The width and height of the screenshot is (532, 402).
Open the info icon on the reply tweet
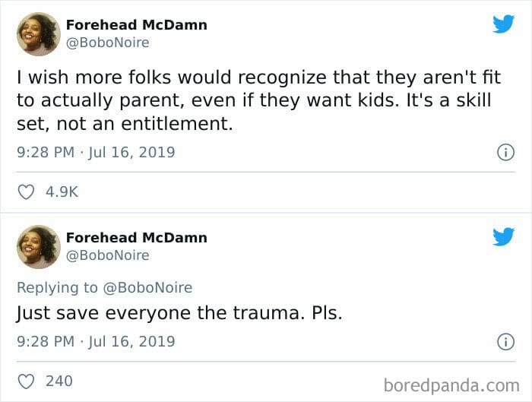pos(505,342)
